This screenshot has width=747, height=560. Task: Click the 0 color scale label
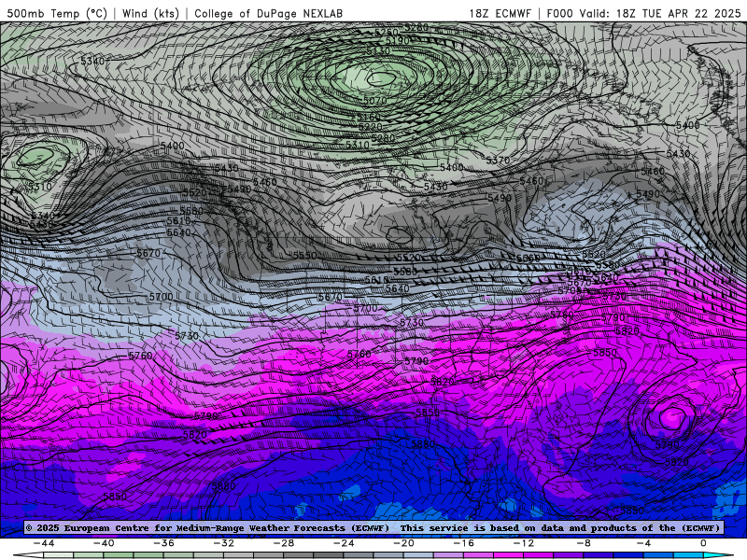tap(704, 543)
